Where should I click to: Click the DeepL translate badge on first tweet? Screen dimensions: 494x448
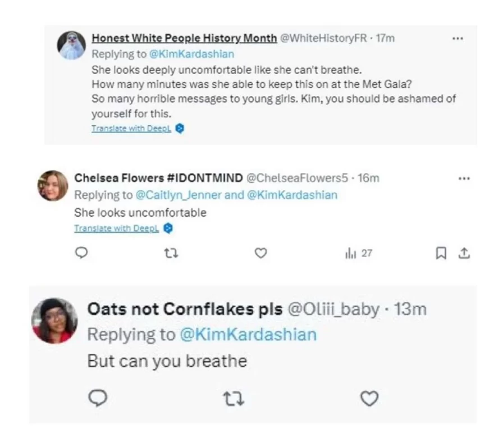click(x=179, y=128)
